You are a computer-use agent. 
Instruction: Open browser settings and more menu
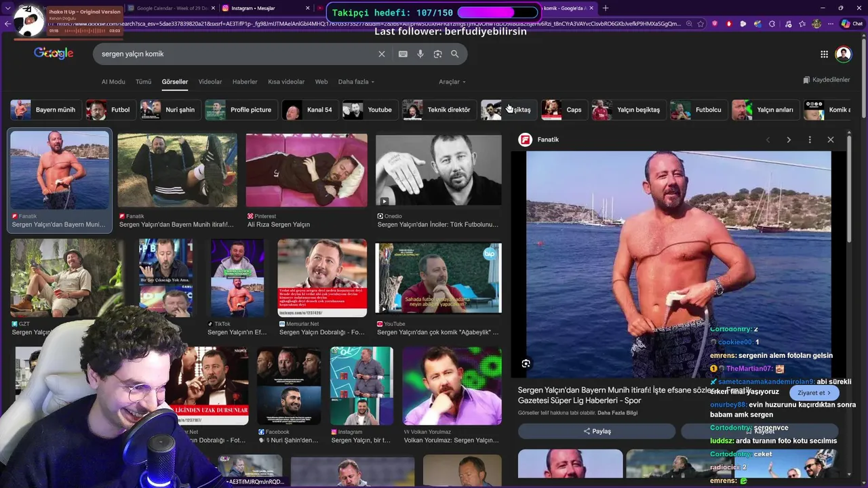tap(831, 24)
